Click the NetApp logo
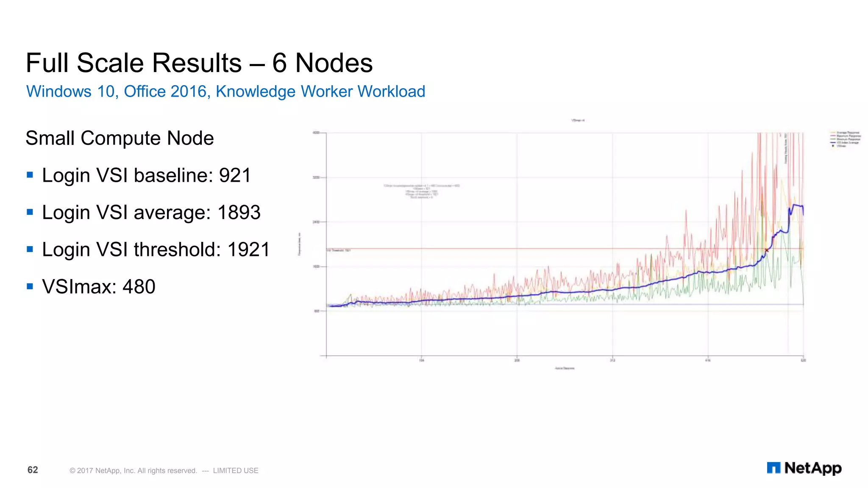 pyautogui.click(x=804, y=468)
